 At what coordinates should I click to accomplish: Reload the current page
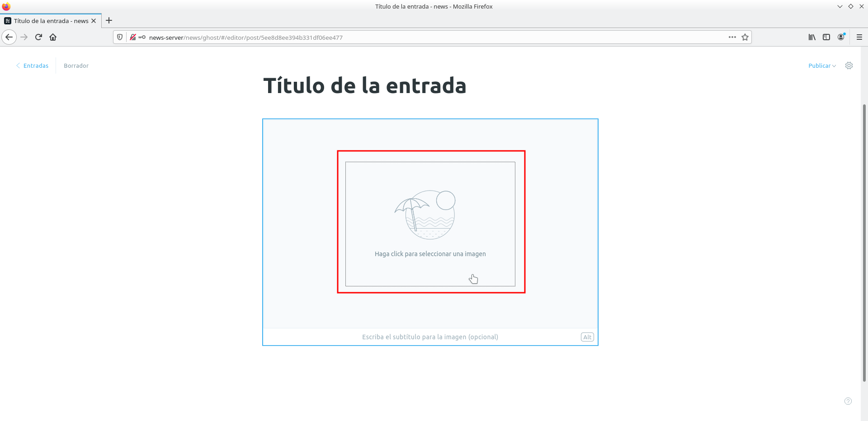coord(38,37)
